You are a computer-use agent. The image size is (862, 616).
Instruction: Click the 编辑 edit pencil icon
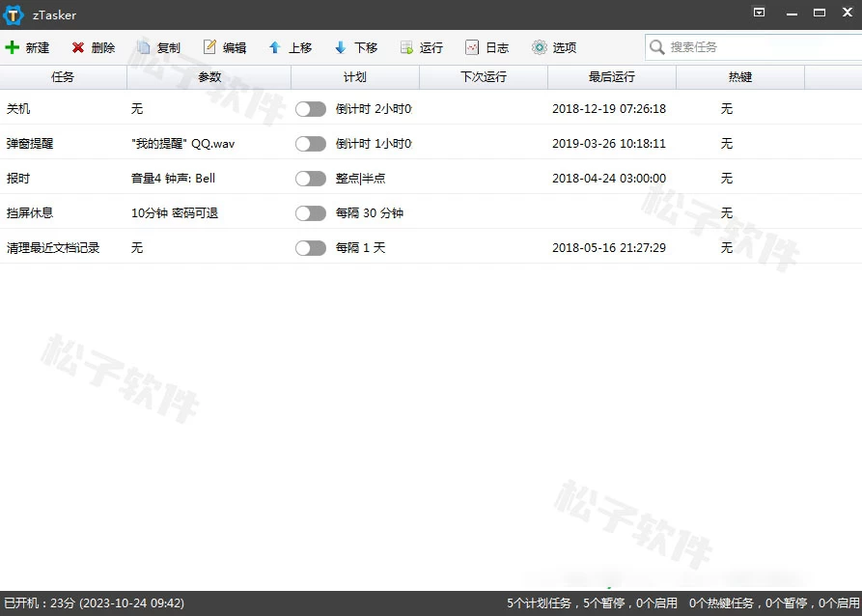click(x=209, y=47)
